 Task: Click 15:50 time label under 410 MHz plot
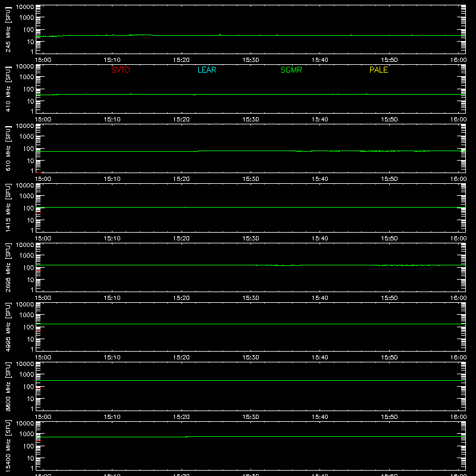(389, 120)
